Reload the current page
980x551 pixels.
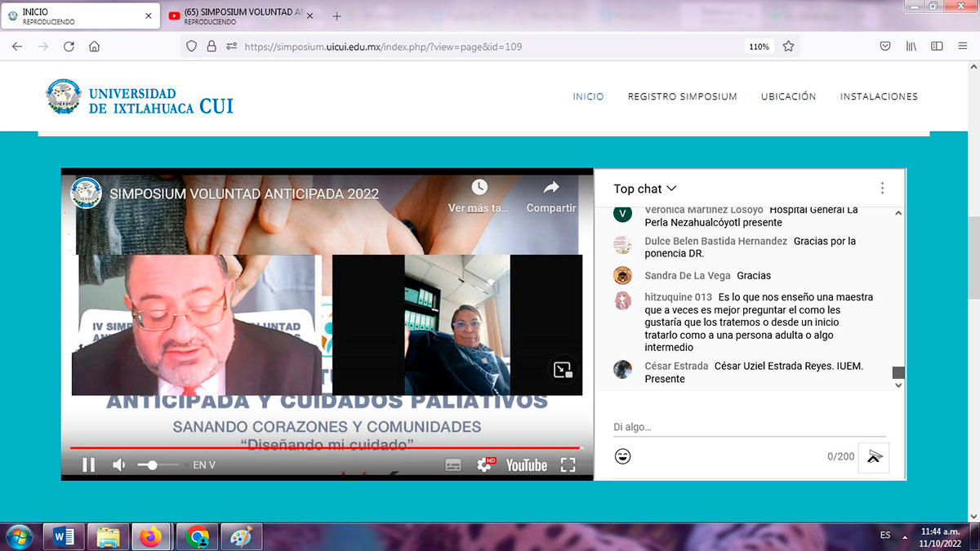69,47
